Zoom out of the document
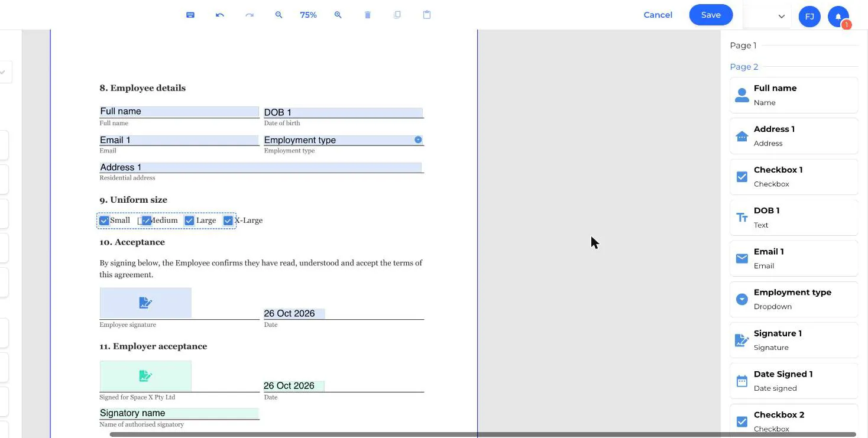This screenshot has width=868, height=438. [x=279, y=15]
